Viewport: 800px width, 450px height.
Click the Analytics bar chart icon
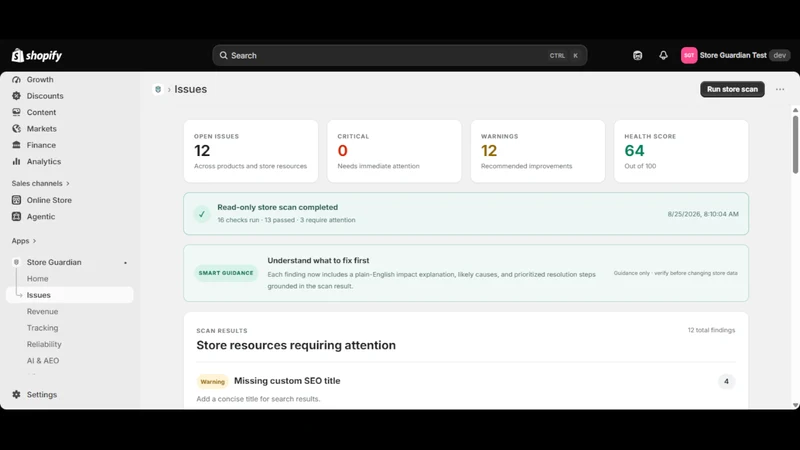coord(16,161)
